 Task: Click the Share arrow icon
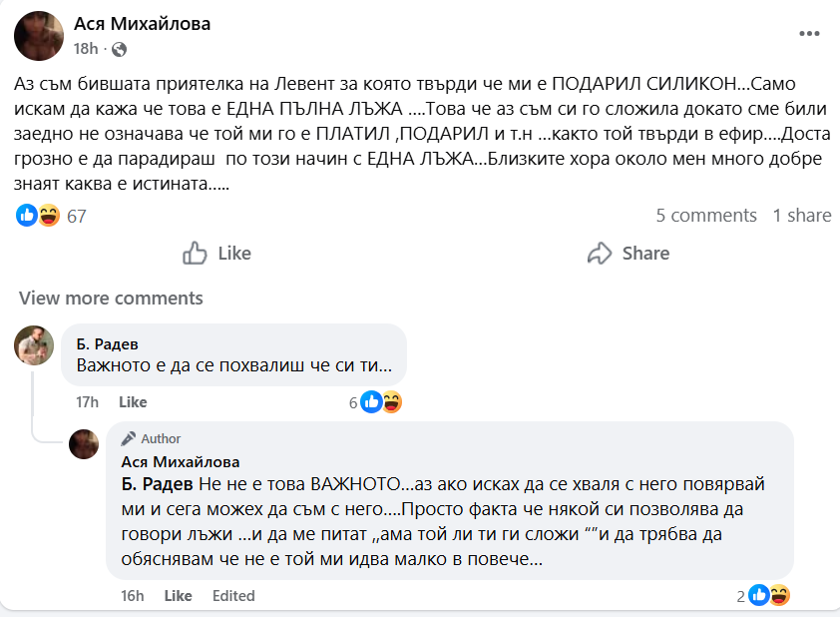(x=601, y=253)
